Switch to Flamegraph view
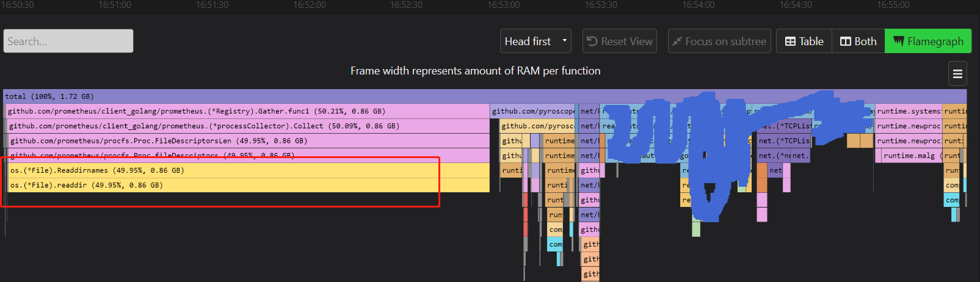This screenshot has width=980, height=282. point(928,41)
